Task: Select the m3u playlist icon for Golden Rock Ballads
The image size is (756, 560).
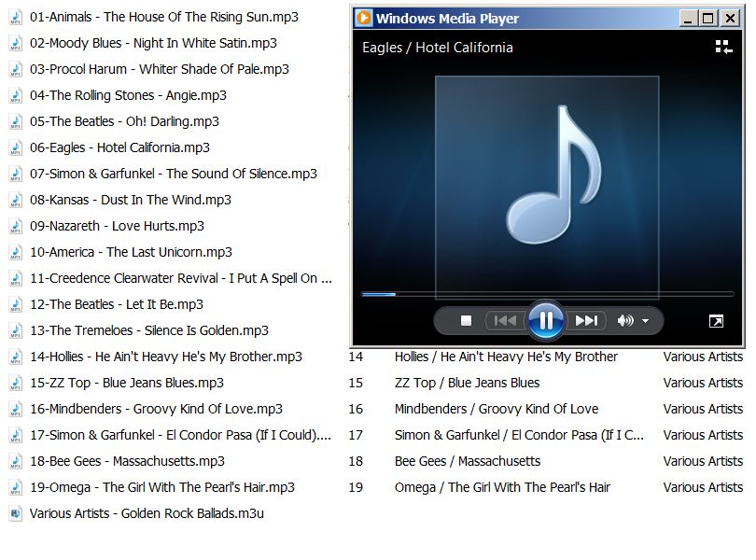Action: point(16,512)
